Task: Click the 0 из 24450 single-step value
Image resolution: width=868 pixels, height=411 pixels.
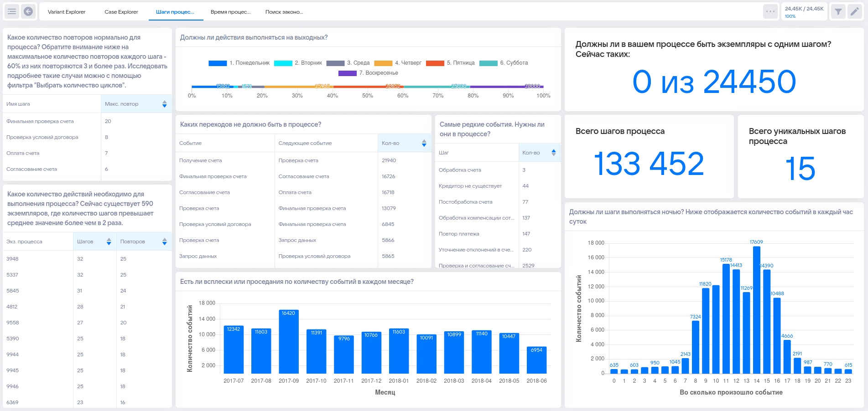Action: coord(714,82)
